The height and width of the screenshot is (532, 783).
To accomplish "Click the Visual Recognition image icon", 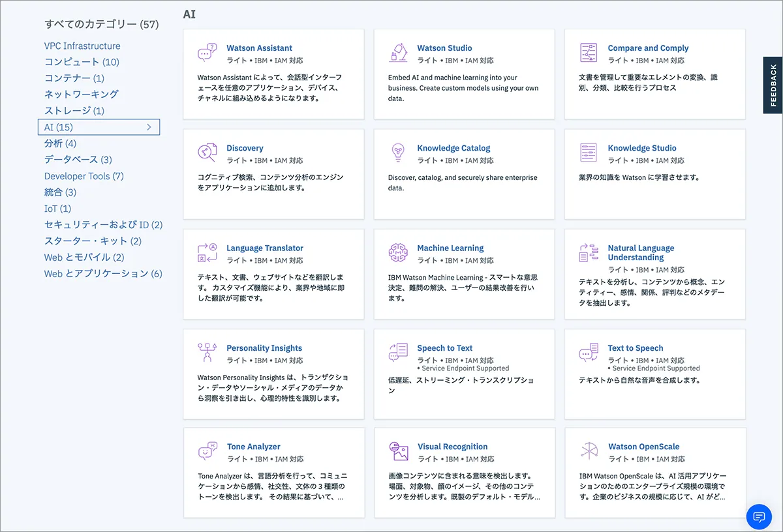I will click(397, 451).
